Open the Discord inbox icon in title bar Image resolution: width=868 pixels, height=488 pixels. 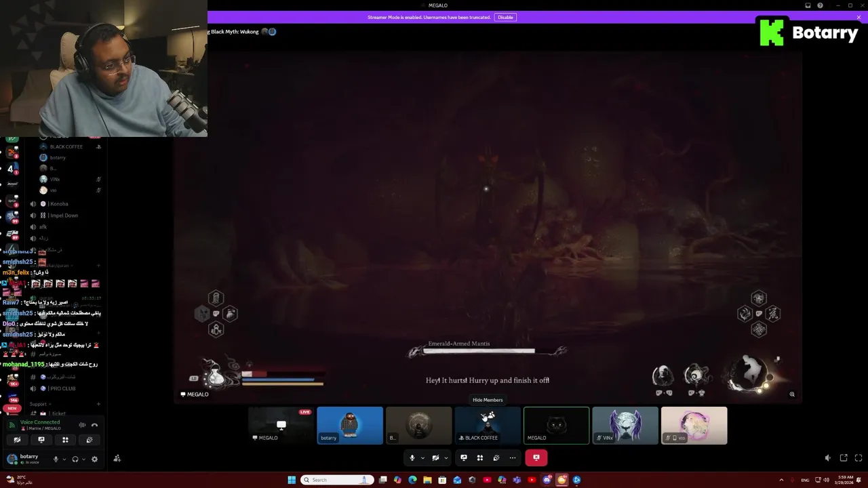(808, 5)
